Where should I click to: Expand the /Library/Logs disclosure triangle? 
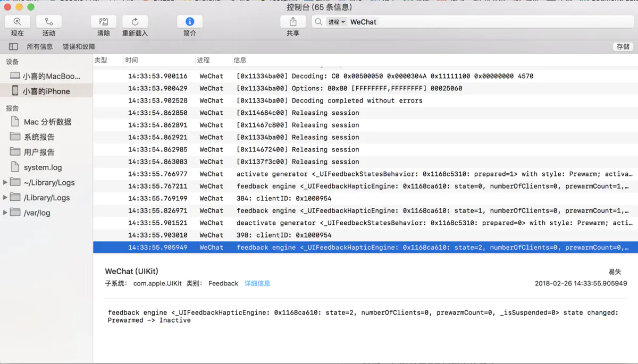coord(5,197)
